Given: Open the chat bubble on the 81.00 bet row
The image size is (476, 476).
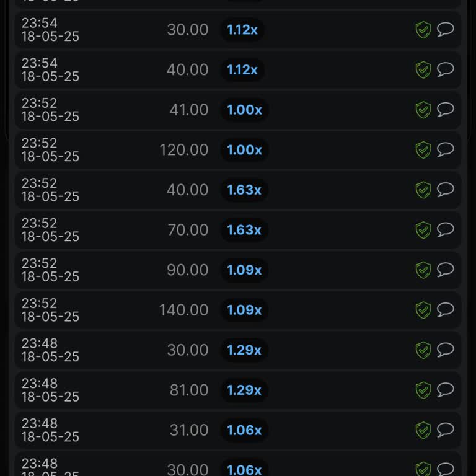Looking at the screenshot, I should click(446, 389).
